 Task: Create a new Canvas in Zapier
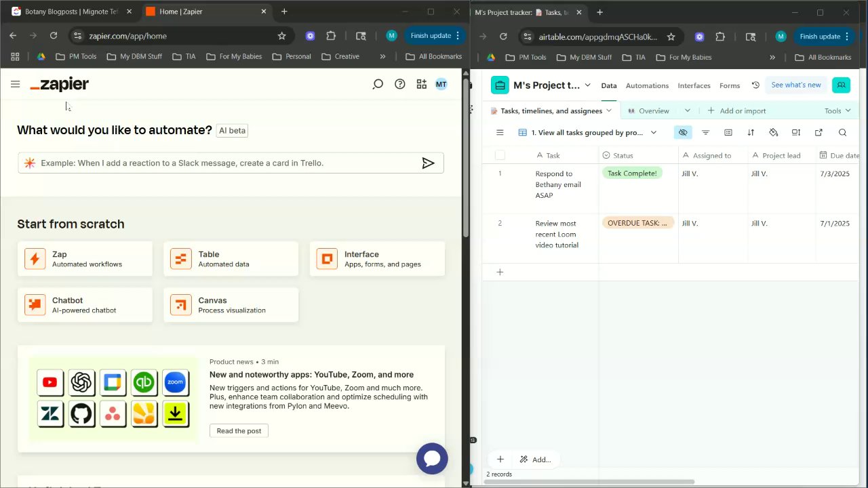pyautogui.click(x=231, y=305)
